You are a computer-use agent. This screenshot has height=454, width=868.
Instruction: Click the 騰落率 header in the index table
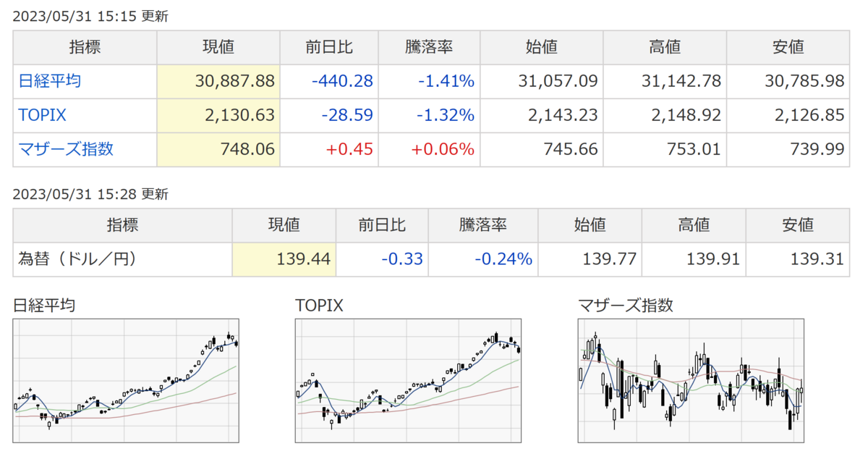(428, 47)
